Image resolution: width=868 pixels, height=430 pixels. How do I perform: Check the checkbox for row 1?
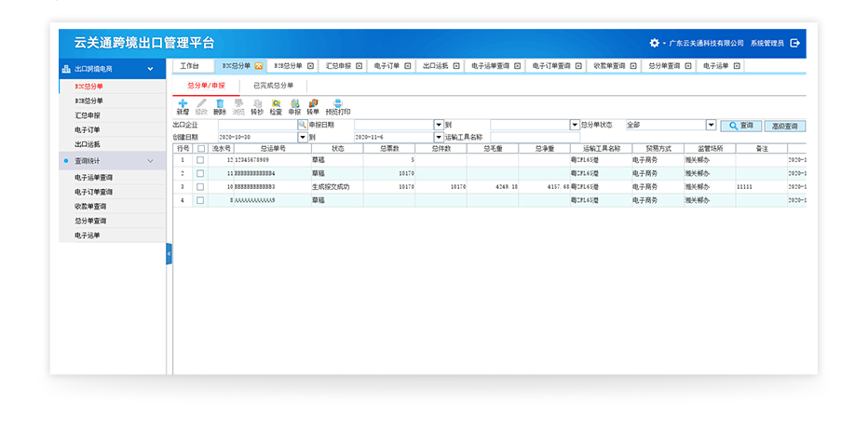201,160
